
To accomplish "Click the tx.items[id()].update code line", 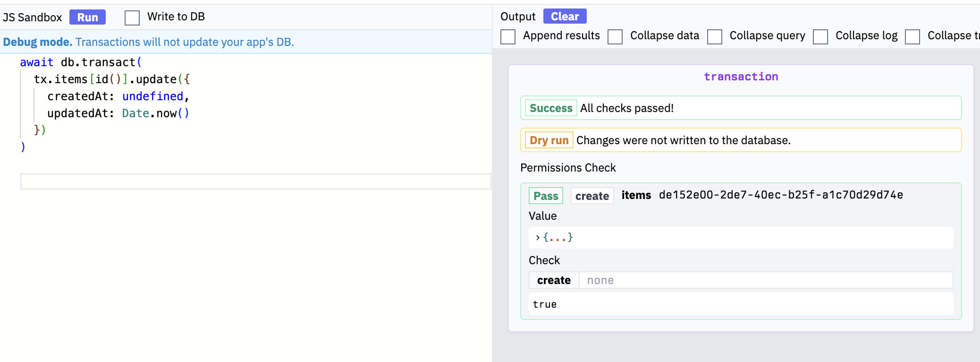I will (112, 79).
